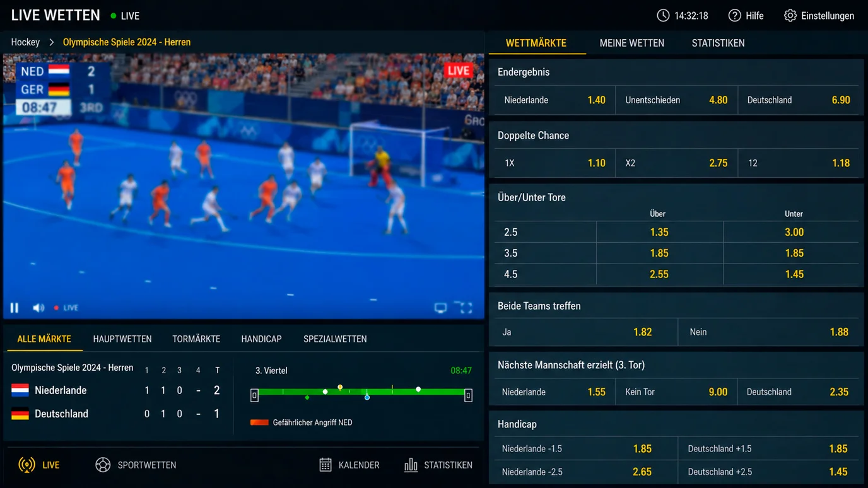Click the Deutschland team name in scoreboard
The image size is (868, 488).
pos(61,414)
